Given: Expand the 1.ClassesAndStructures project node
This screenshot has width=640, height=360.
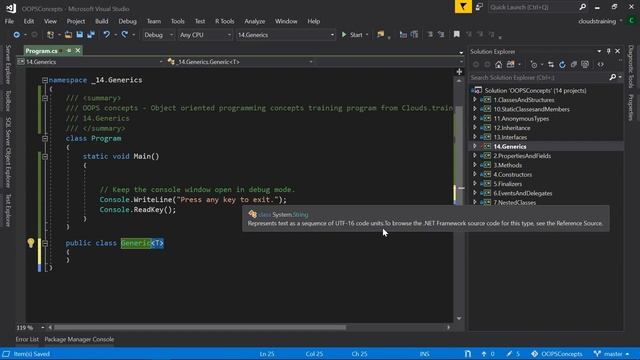Looking at the screenshot, I should coord(475,100).
